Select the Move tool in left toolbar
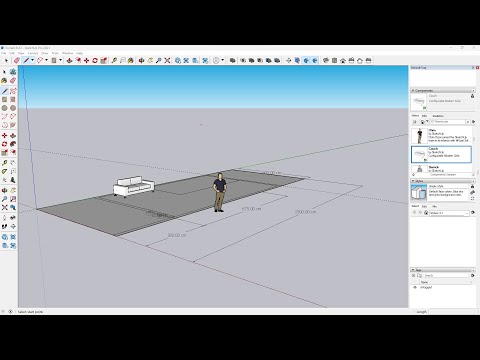 (x=4, y=135)
